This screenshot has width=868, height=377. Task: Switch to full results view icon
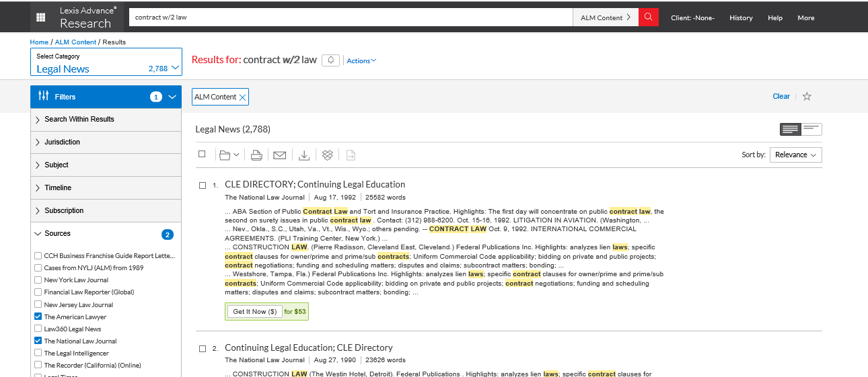[791, 129]
